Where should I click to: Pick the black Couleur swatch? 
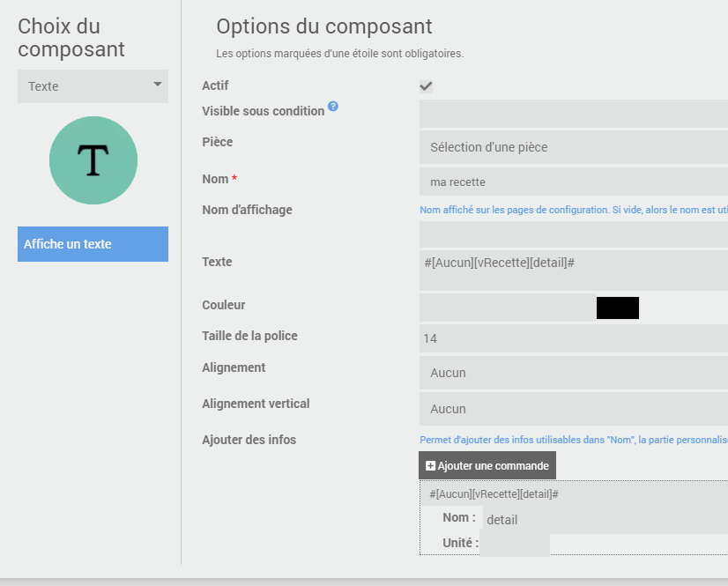point(617,308)
